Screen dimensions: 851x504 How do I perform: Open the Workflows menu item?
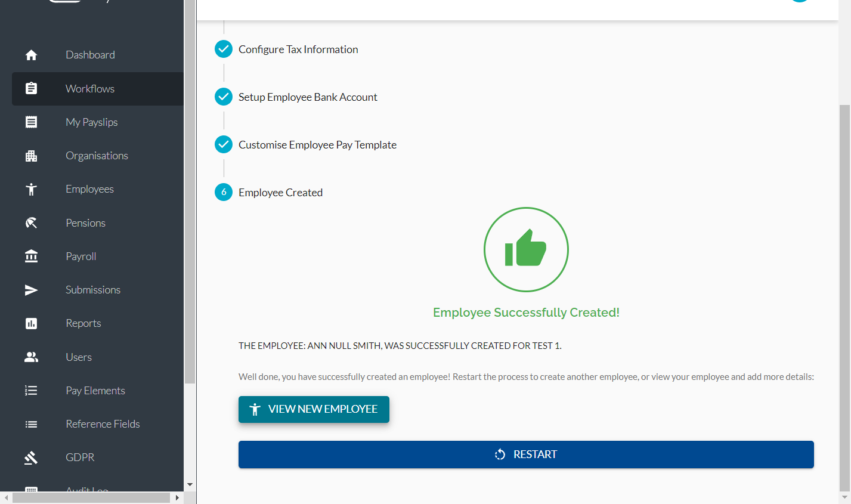98,89
